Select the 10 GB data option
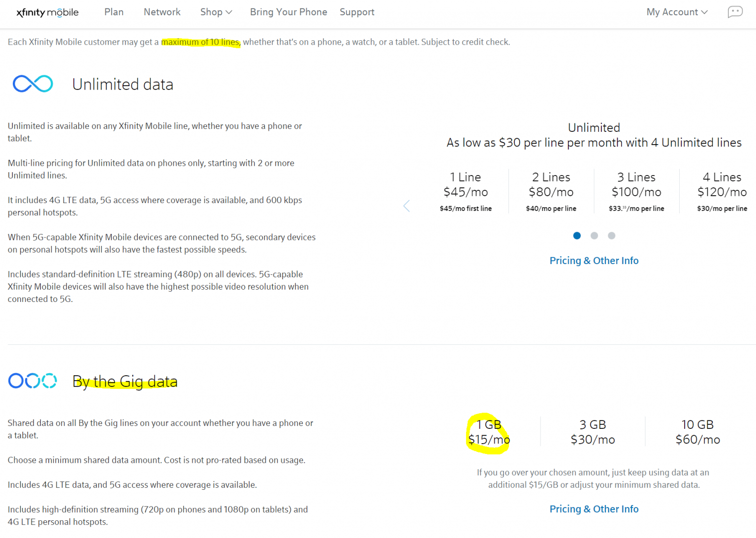Screen dimensions: 756x538 coord(697,432)
